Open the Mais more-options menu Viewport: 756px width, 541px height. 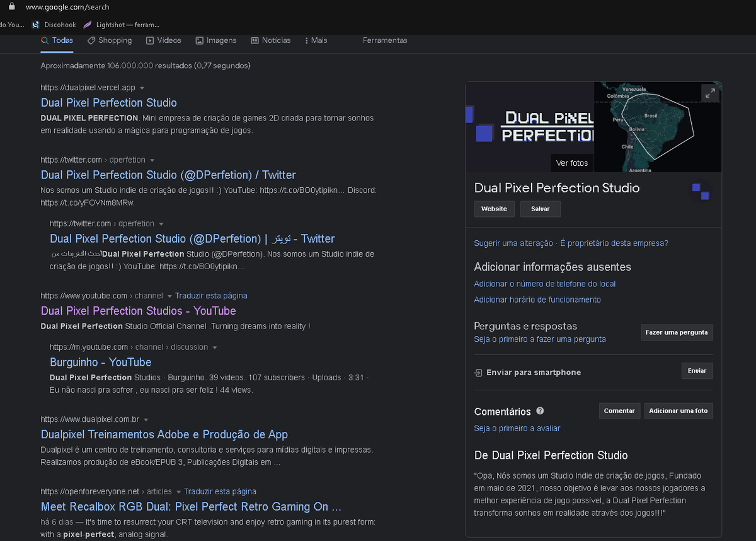[316, 40]
